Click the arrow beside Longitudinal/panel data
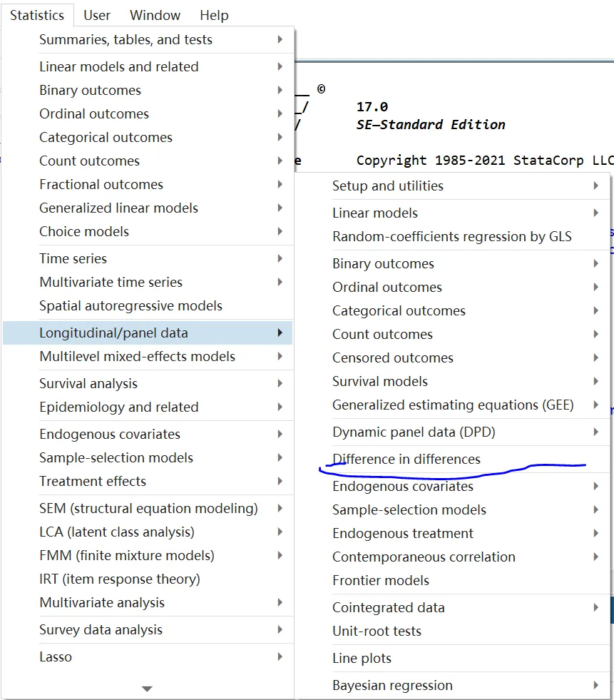Viewport: 614px width, 700px height. (x=280, y=333)
